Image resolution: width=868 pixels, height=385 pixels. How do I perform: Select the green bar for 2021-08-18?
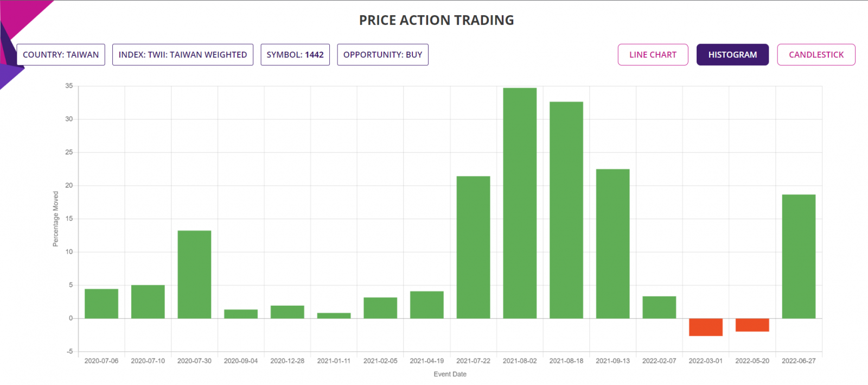coord(566,210)
